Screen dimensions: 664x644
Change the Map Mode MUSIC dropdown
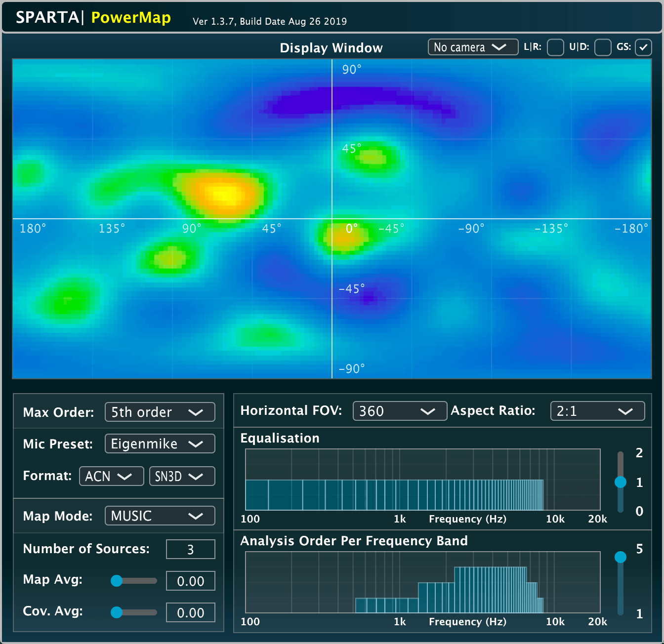160,516
